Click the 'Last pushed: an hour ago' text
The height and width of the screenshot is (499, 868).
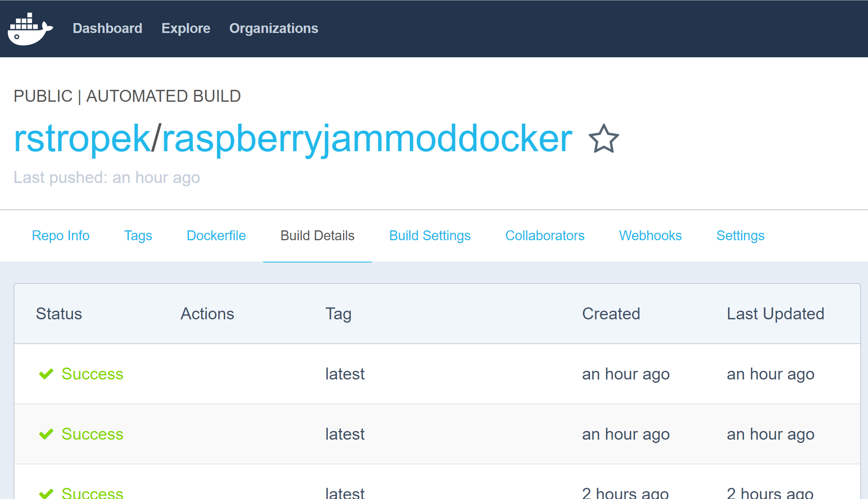pos(107,177)
